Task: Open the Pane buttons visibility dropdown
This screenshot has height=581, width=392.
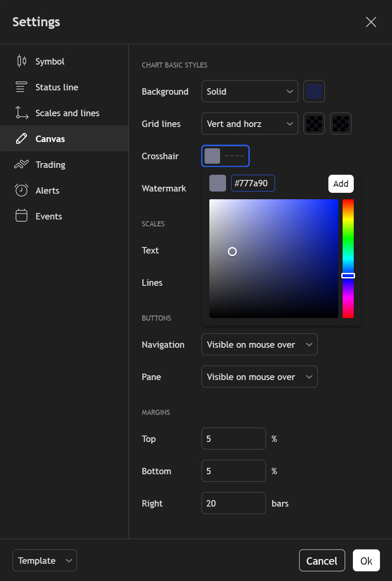Action: 259,377
